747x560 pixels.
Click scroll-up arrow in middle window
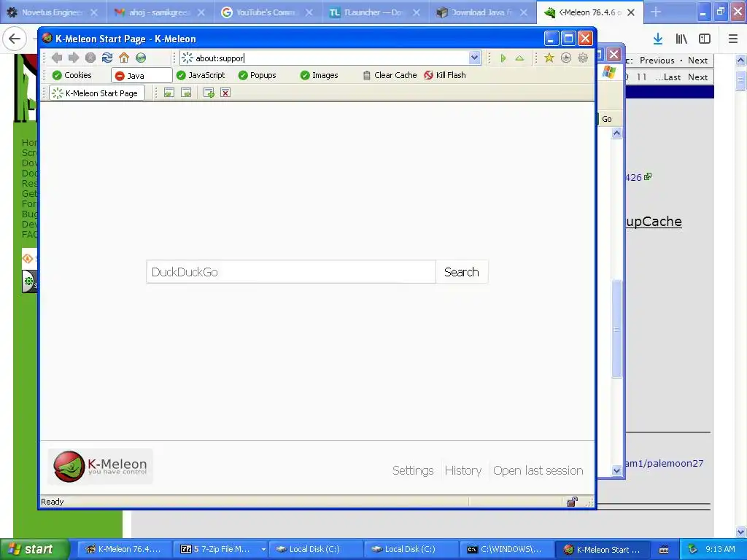click(616, 133)
